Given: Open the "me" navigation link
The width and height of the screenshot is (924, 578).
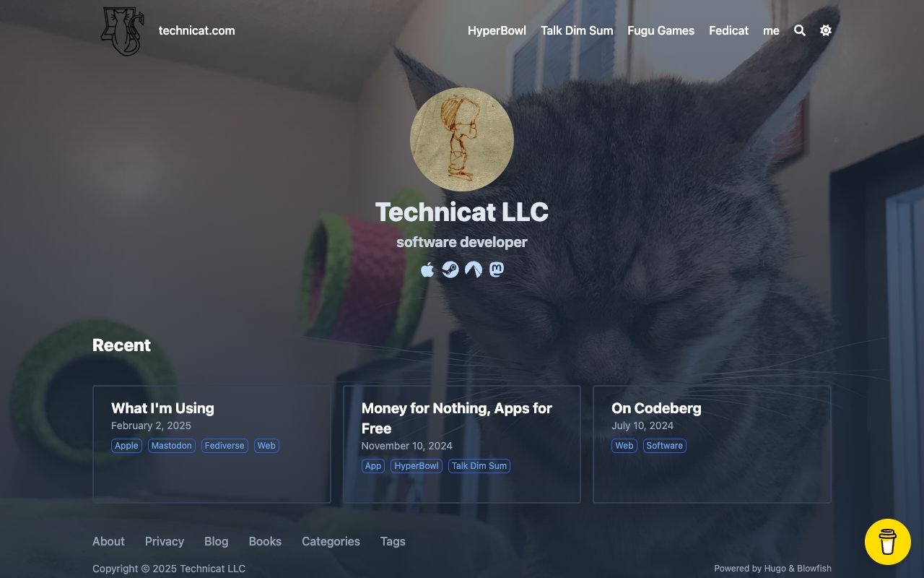Looking at the screenshot, I should pyautogui.click(x=771, y=30).
